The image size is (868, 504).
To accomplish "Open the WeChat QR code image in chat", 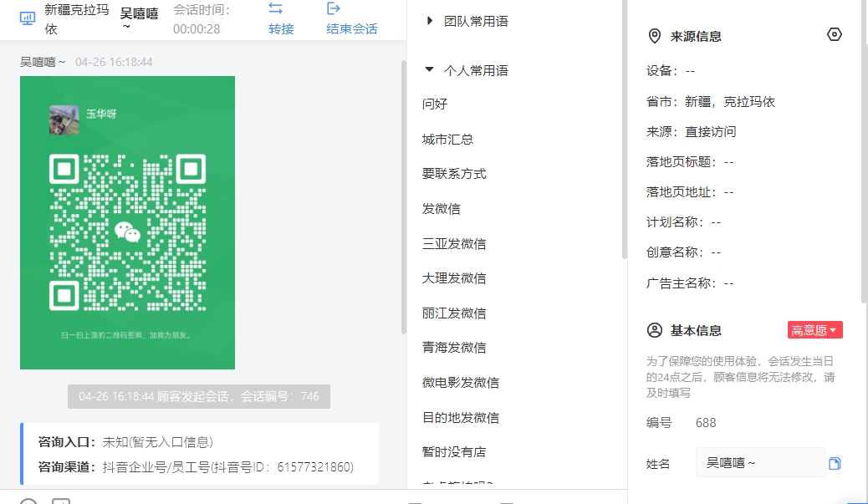I will [127, 222].
